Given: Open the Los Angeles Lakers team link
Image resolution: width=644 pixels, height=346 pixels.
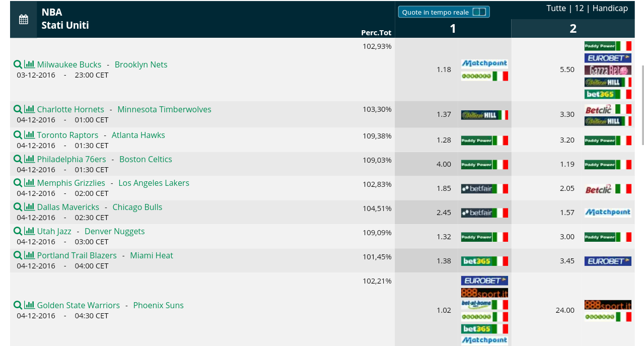Looking at the screenshot, I should 154,183.
